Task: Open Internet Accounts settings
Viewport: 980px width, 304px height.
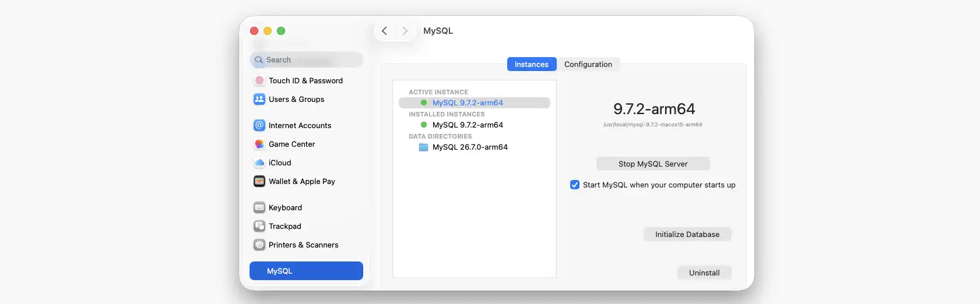Action: [306, 126]
